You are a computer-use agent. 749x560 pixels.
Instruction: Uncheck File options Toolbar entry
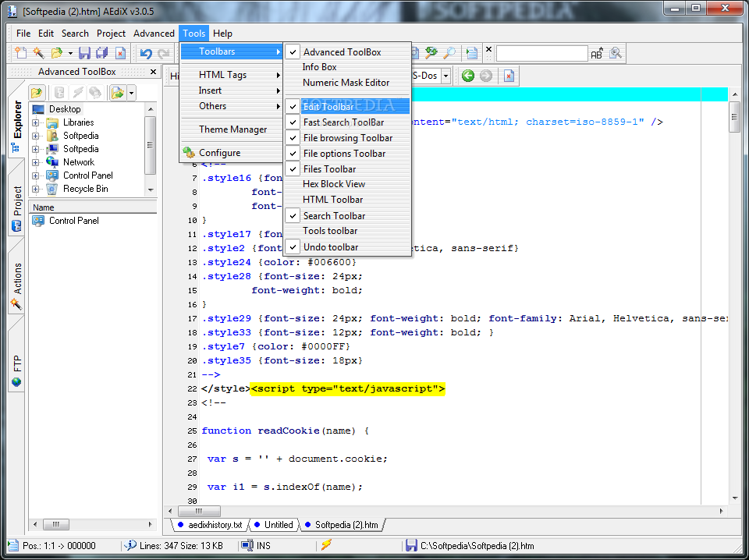[x=347, y=153]
